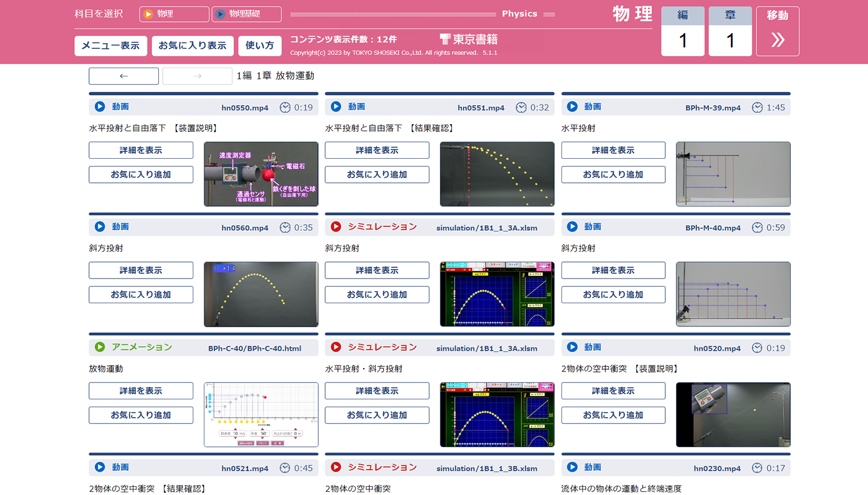The height and width of the screenshot is (495, 868).
Task: Open the 水平投射と自由落下【結果確認】 video thumbnail
Action: (497, 174)
